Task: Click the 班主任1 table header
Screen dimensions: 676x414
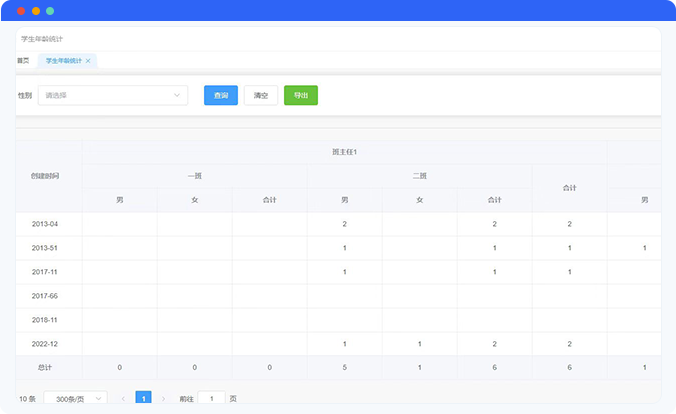Action: [344, 152]
